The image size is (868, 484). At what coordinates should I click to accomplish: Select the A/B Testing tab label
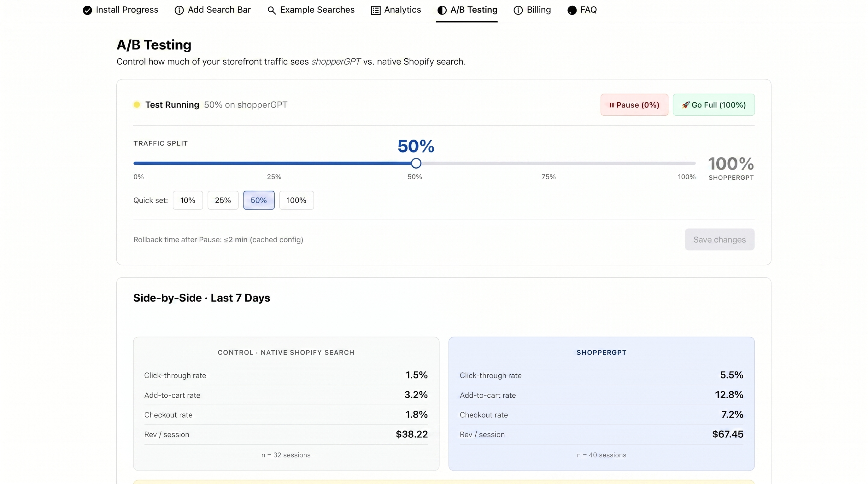point(474,10)
